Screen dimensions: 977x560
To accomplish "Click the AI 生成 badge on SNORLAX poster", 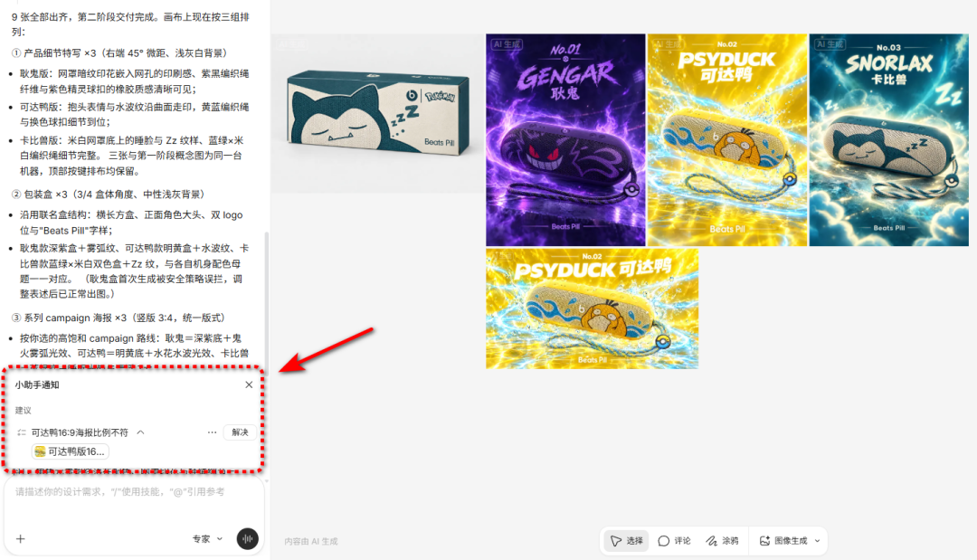I will click(x=830, y=44).
